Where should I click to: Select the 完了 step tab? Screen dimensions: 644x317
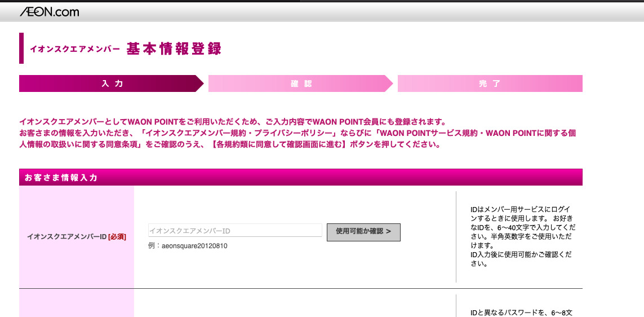[490, 83]
